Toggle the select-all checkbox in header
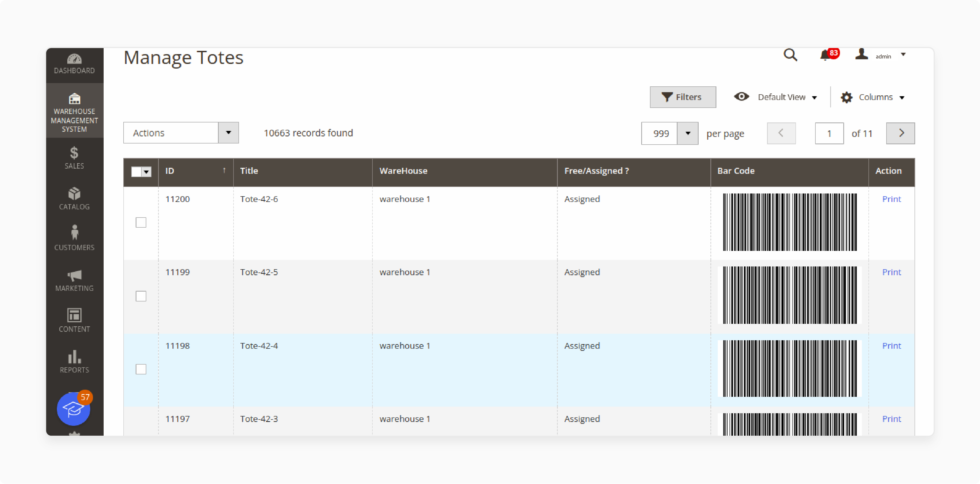980x484 pixels. [136, 172]
